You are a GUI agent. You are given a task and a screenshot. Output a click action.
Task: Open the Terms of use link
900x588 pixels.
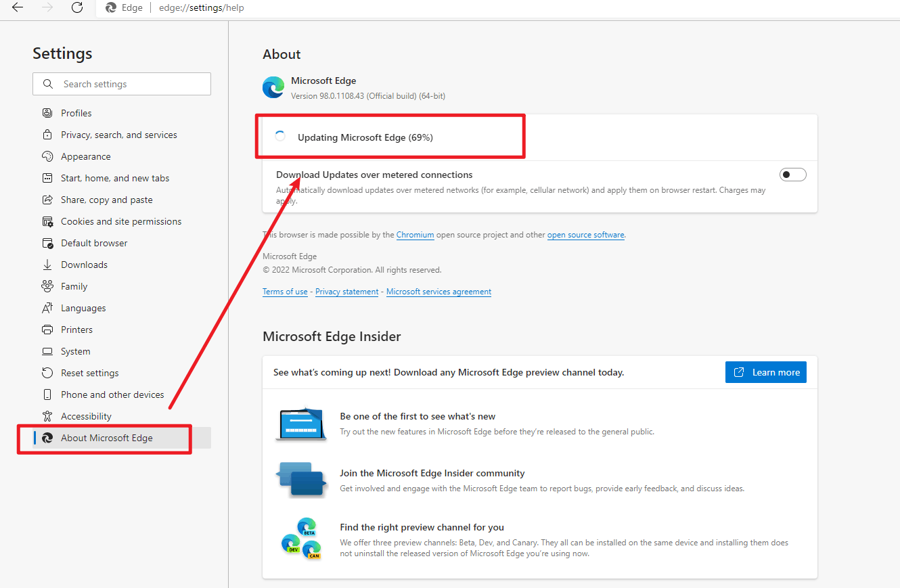click(285, 292)
